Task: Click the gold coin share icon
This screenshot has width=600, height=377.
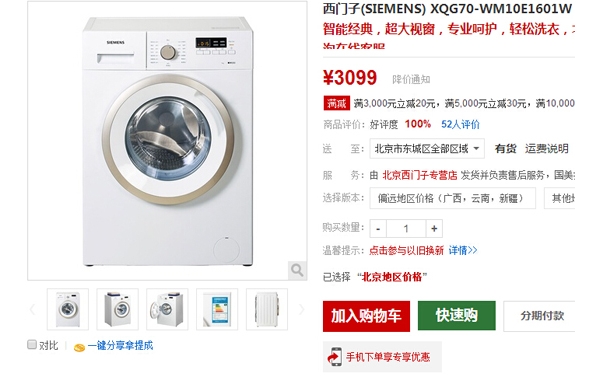Action: [x=79, y=347]
